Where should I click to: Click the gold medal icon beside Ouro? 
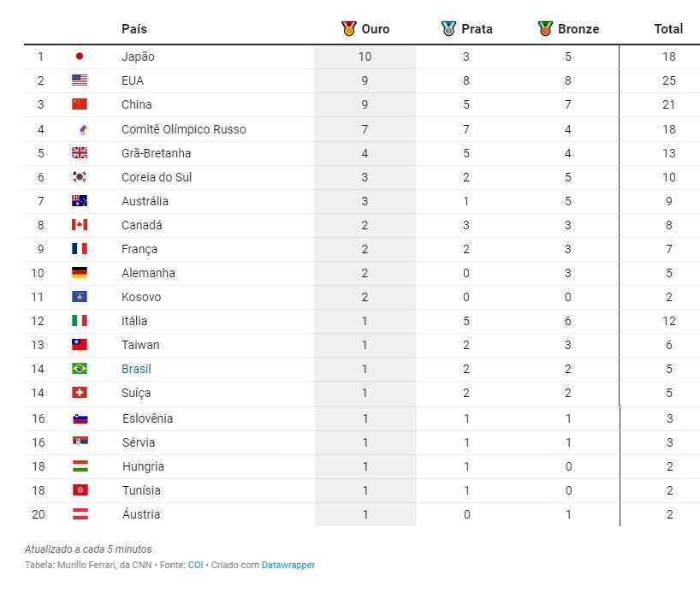click(348, 28)
